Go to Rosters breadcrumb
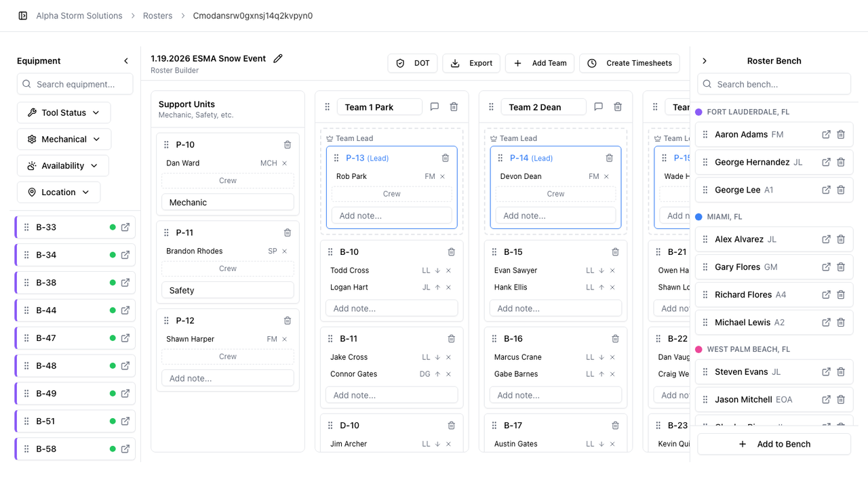 point(157,16)
